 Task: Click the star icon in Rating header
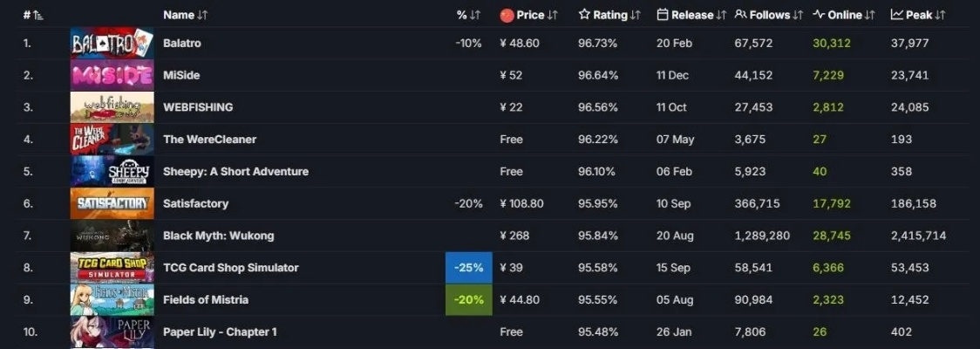tap(584, 15)
